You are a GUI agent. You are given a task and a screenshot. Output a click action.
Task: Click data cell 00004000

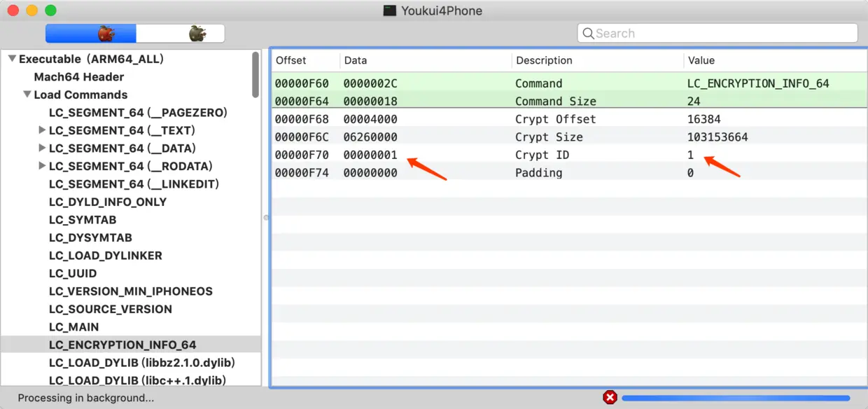click(370, 119)
